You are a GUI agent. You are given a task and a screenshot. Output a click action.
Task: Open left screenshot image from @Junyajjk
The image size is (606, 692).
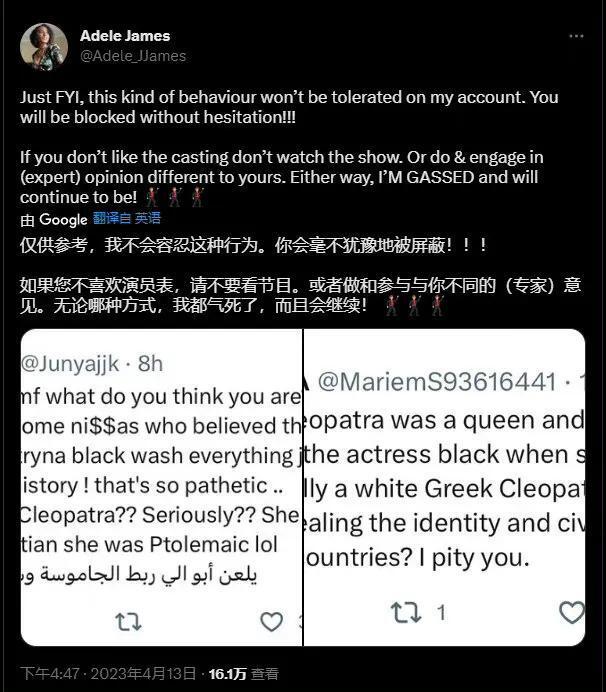(162, 487)
